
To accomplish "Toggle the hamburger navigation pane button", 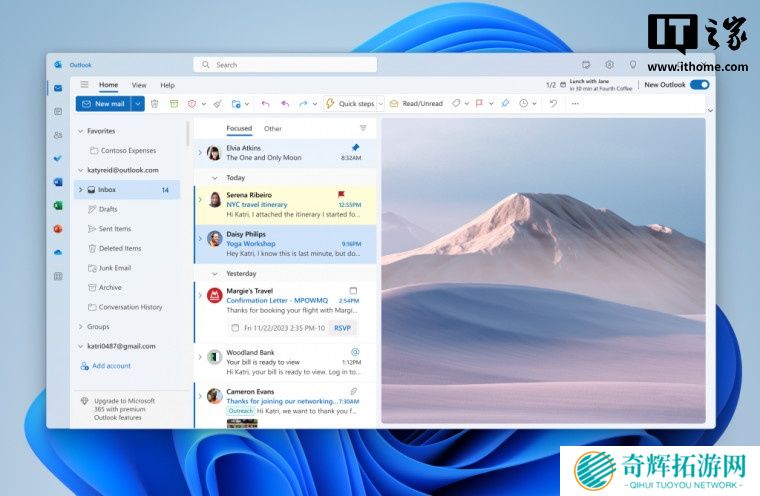I will tap(84, 85).
